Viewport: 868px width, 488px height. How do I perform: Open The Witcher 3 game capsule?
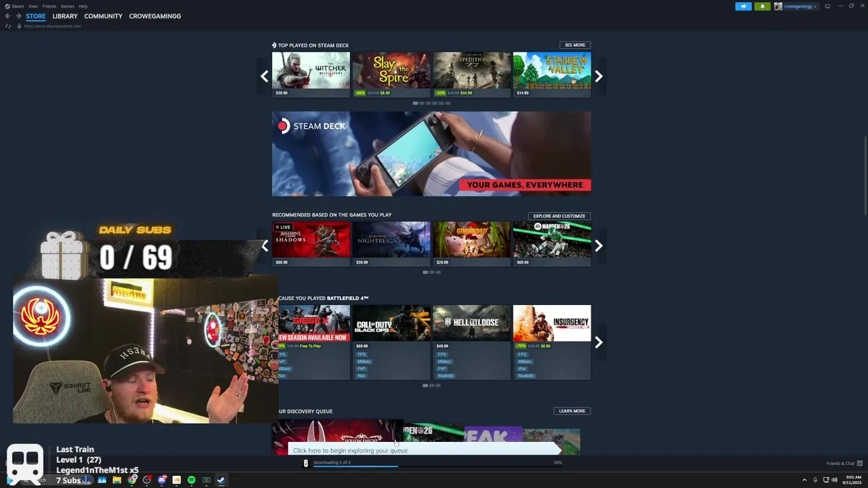click(x=311, y=75)
